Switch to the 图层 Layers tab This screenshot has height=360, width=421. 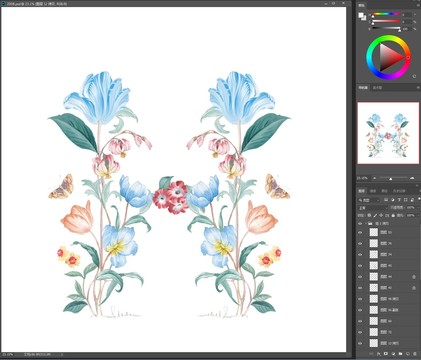tap(361, 191)
